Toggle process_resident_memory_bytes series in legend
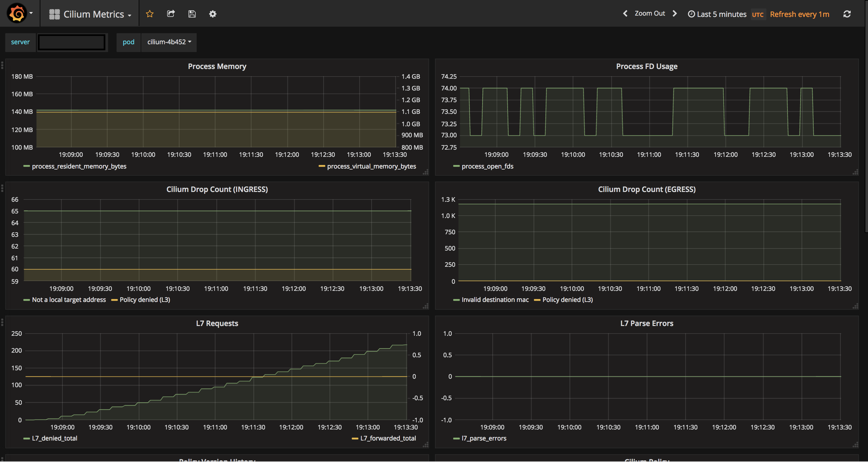 pos(79,166)
